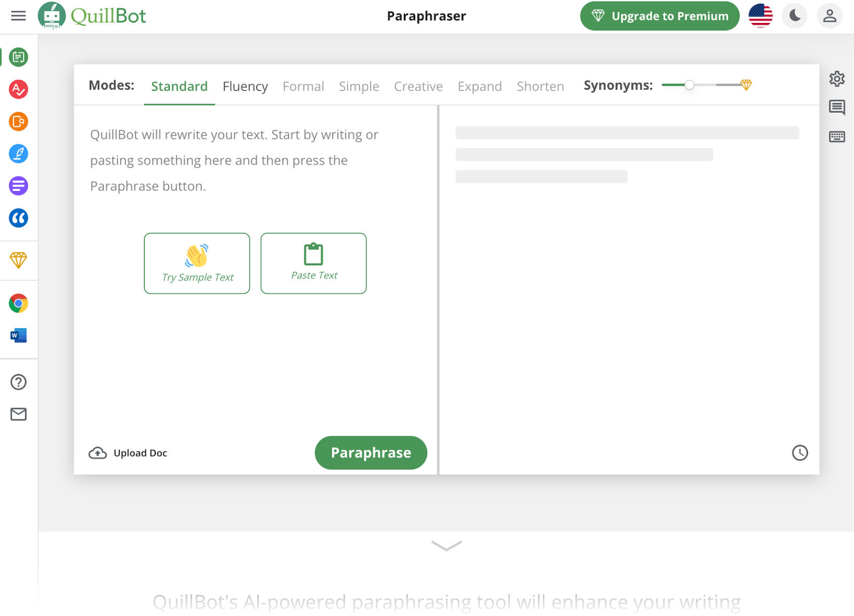Click the Paste Text button
The height and width of the screenshot is (616, 854).
tap(313, 263)
